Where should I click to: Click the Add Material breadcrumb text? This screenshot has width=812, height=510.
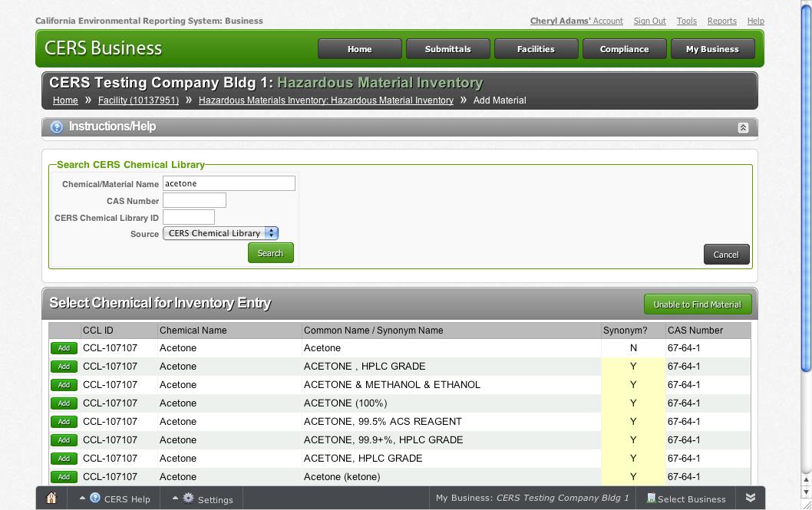(x=500, y=100)
